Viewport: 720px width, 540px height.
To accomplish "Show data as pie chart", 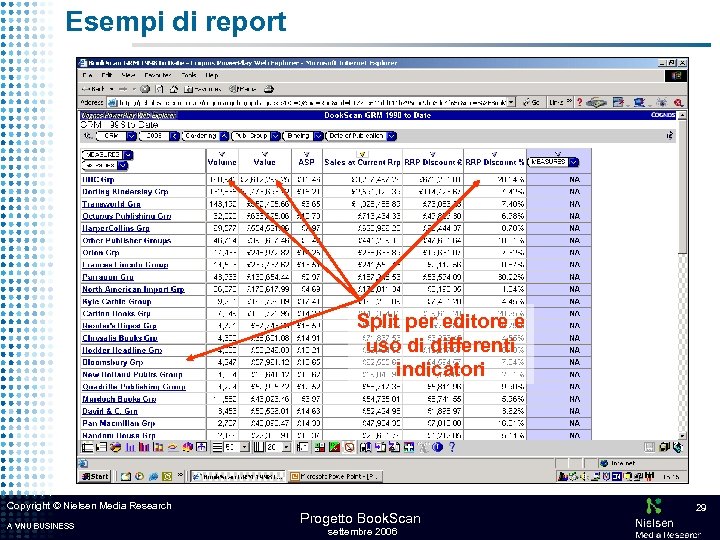I will [x=115, y=447].
